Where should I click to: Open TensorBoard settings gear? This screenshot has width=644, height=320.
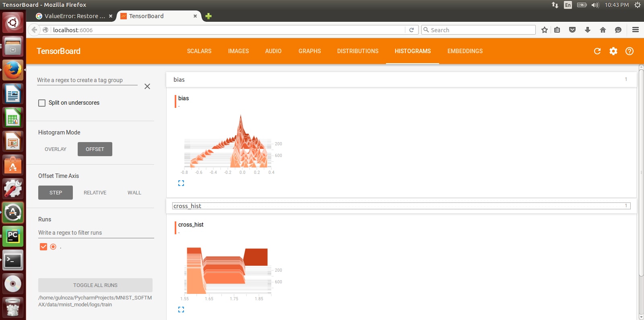pos(613,51)
